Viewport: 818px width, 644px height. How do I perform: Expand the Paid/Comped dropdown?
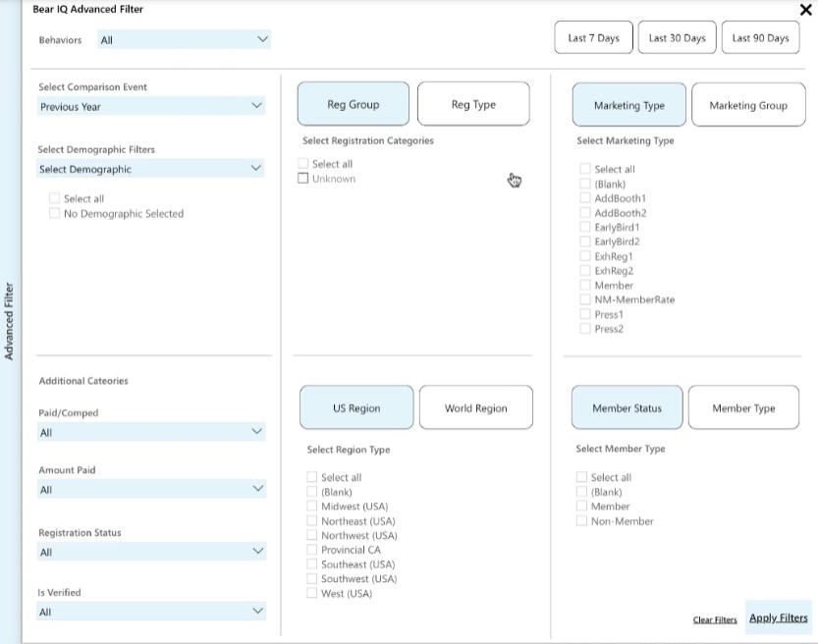151,432
